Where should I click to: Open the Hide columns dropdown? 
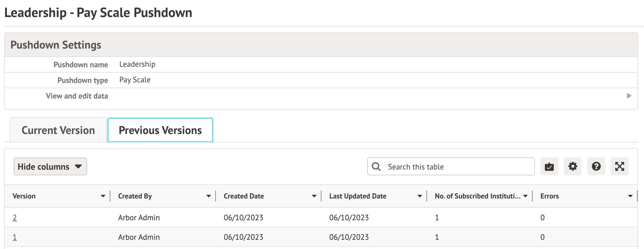(x=50, y=167)
